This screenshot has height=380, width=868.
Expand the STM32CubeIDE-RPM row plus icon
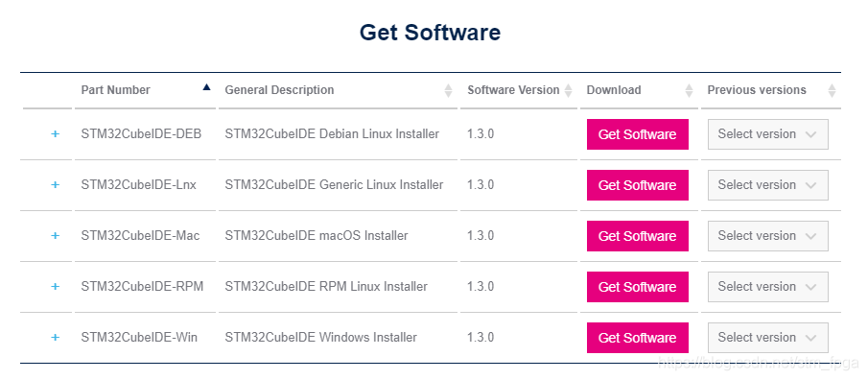click(x=55, y=286)
